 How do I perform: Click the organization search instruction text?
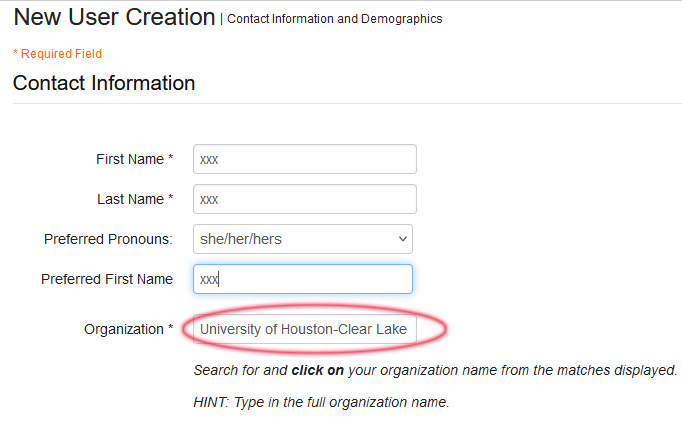pos(435,370)
